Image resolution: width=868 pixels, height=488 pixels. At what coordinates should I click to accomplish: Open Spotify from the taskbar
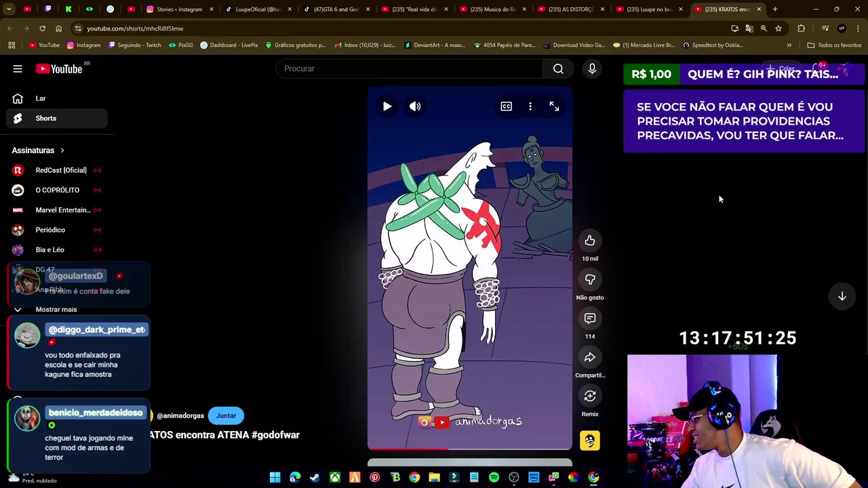(x=494, y=477)
